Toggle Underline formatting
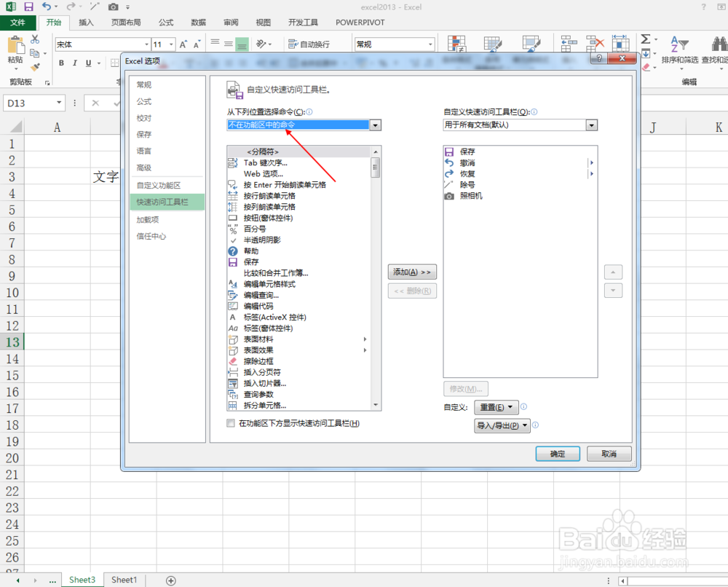 coord(88,63)
